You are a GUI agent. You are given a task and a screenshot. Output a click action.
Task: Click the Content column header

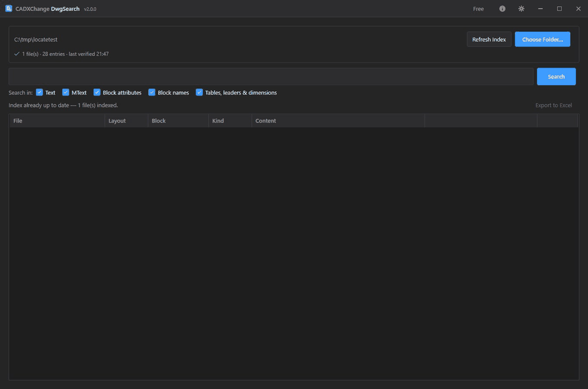(338, 121)
